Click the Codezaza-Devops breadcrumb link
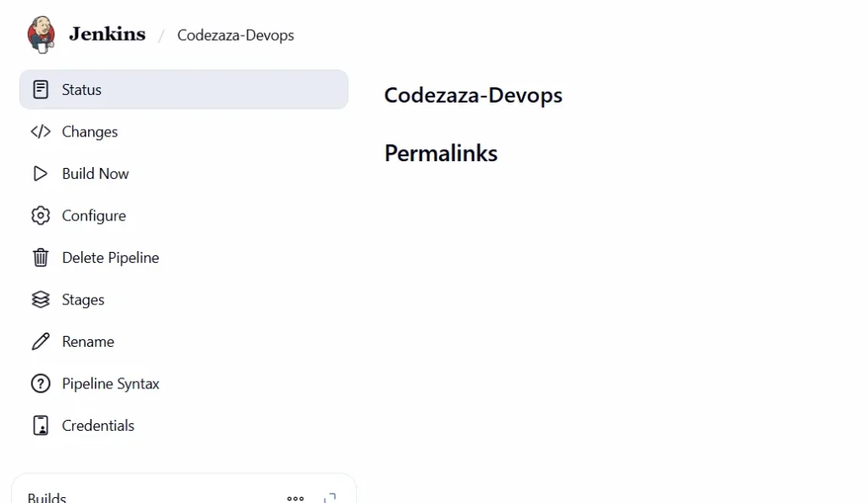868x503 pixels. 236,36
